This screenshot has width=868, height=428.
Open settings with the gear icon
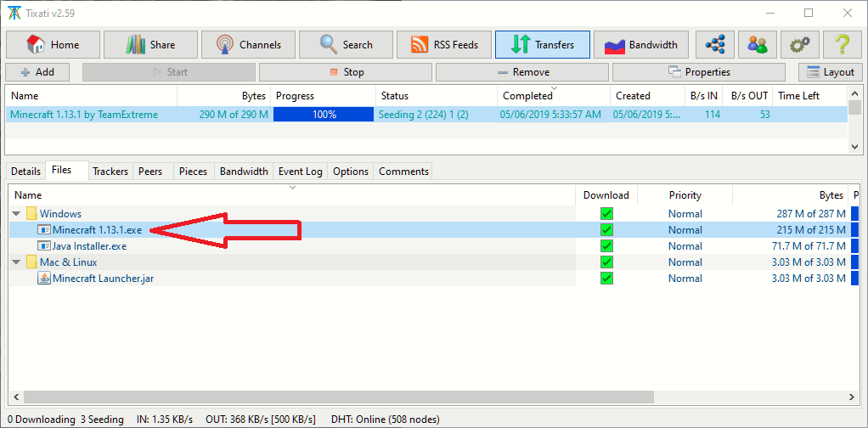click(x=800, y=45)
